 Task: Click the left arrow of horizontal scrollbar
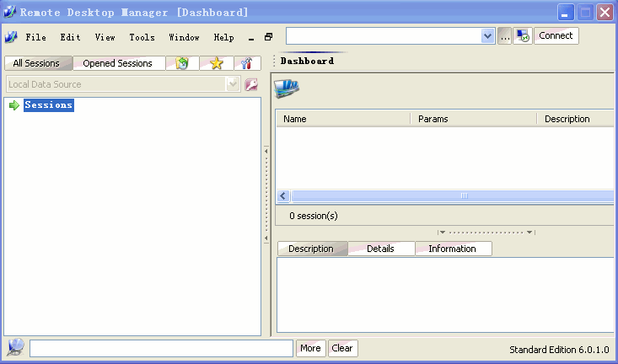click(x=283, y=195)
